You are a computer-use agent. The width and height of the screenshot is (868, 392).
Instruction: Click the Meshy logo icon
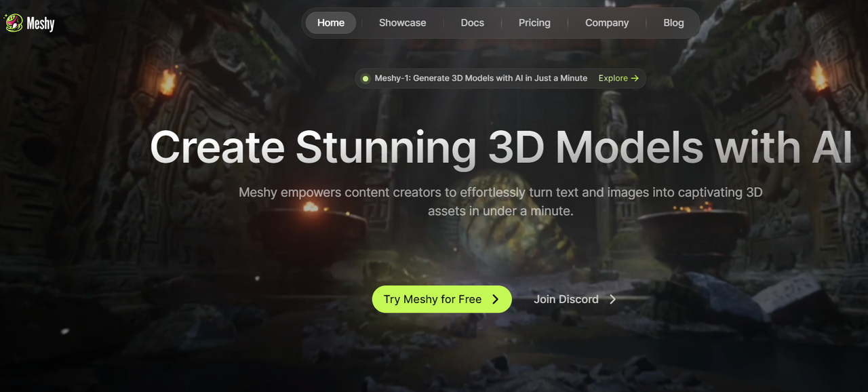(14, 23)
